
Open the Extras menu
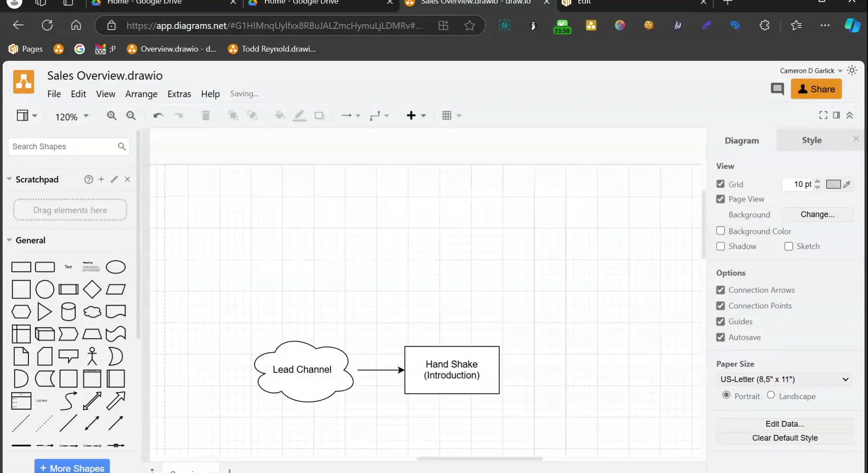tap(179, 94)
